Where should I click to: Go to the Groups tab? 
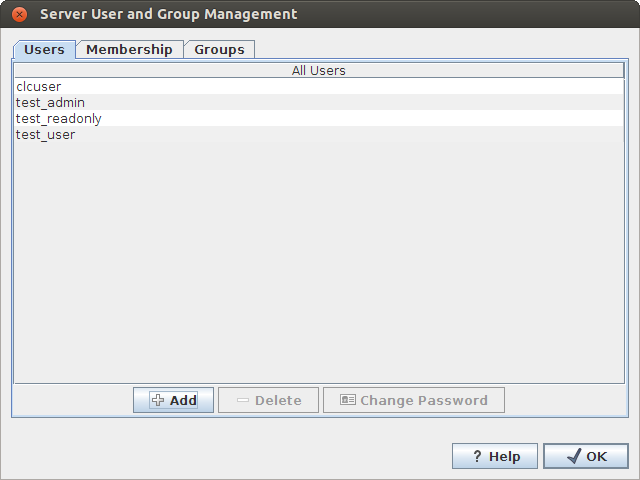[219, 49]
